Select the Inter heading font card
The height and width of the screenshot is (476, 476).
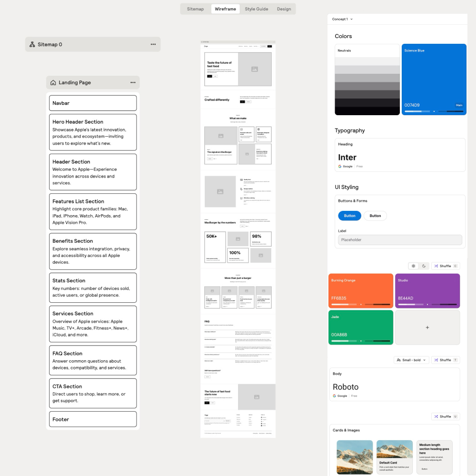pyautogui.click(x=400, y=155)
